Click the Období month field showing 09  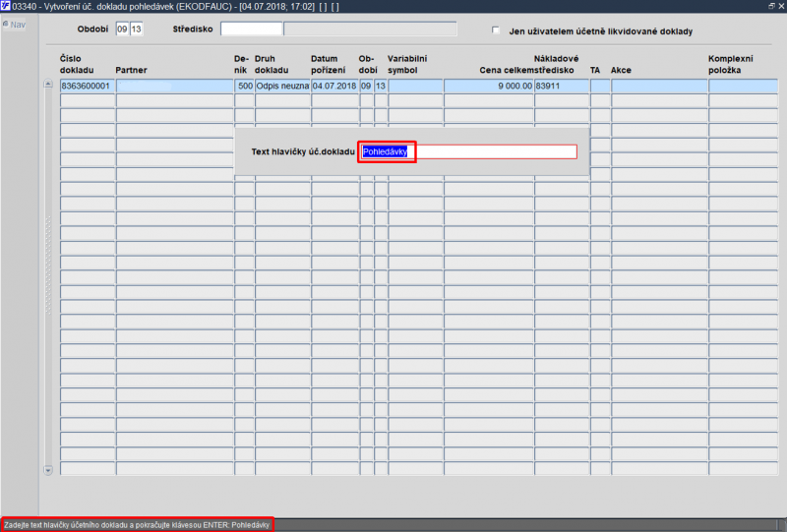coord(122,30)
